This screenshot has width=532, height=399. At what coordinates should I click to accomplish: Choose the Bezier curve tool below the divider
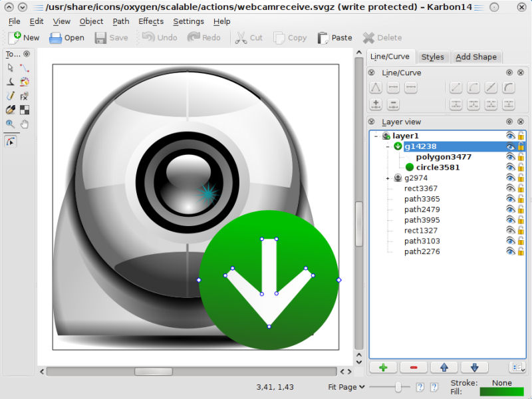tap(10, 140)
